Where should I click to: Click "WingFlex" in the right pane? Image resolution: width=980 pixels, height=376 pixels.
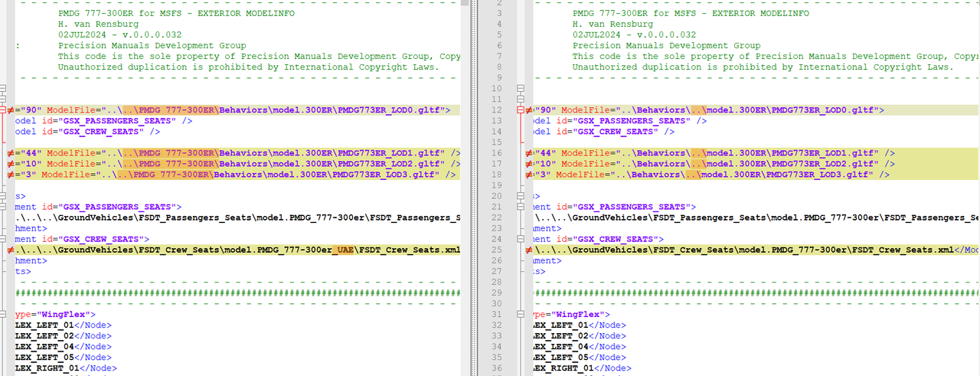(x=578, y=314)
